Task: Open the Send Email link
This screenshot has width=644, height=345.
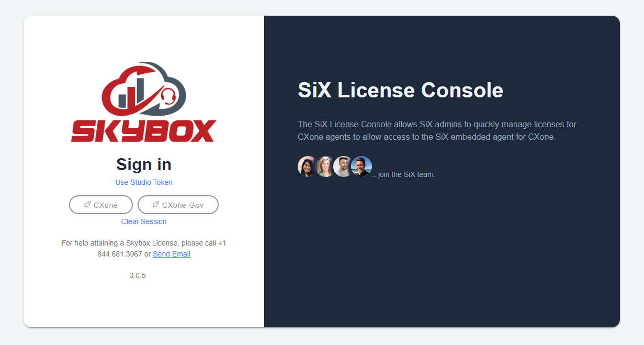Action: (172, 254)
